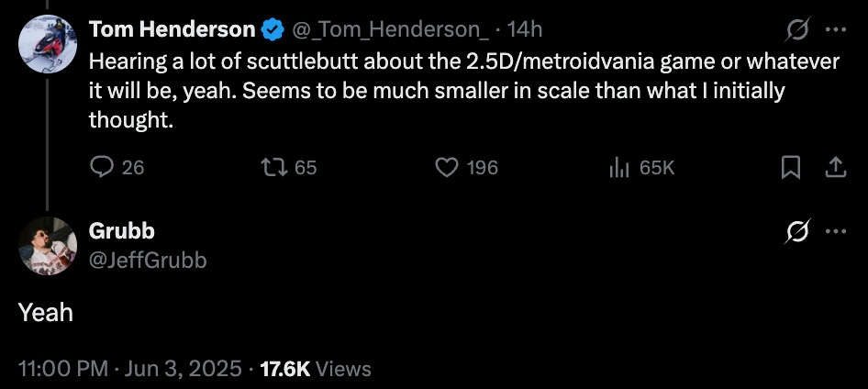Click the Tom Henderson display name
Screen dimensions: 868x389
point(172,29)
